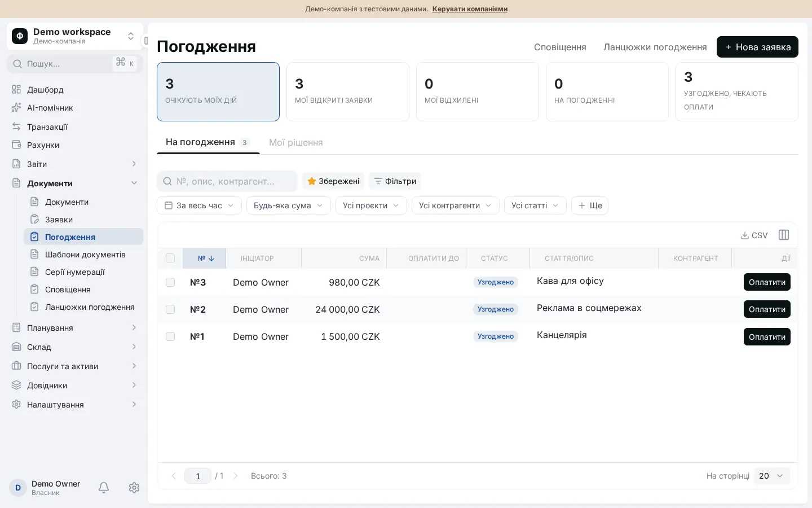Open the Фільтри filter button
Screen dimensions: 812x508
395,181
